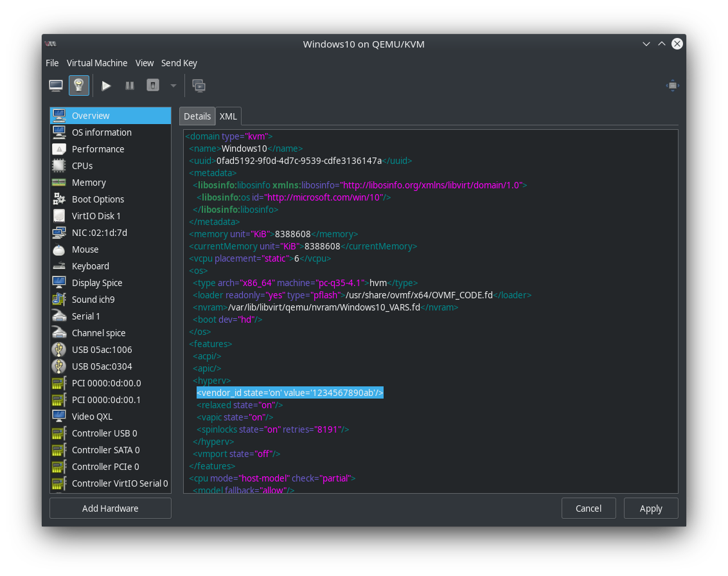728x576 pixels.
Task: Select Video QXL entry
Action: click(x=111, y=417)
